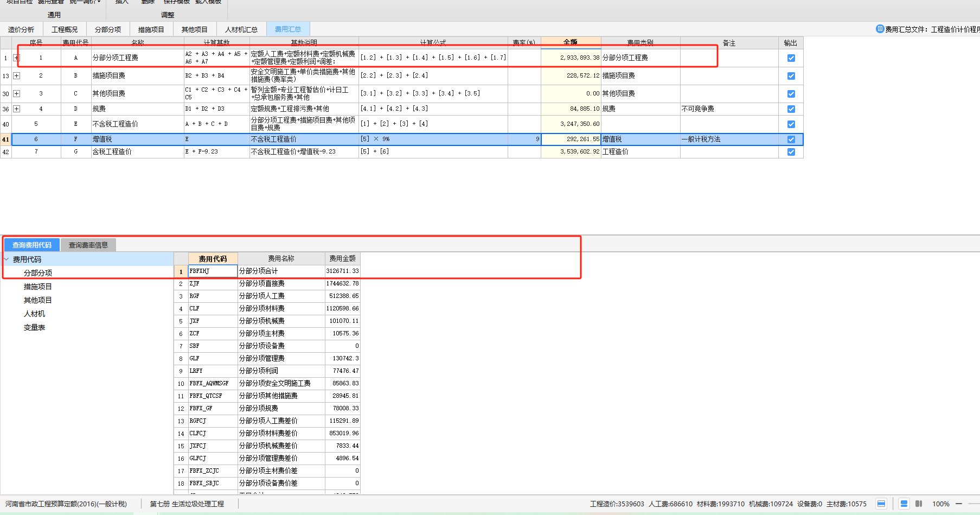Select the stacked top-bottom layout icon
The width and height of the screenshot is (980, 515).
click(x=904, y=504)
